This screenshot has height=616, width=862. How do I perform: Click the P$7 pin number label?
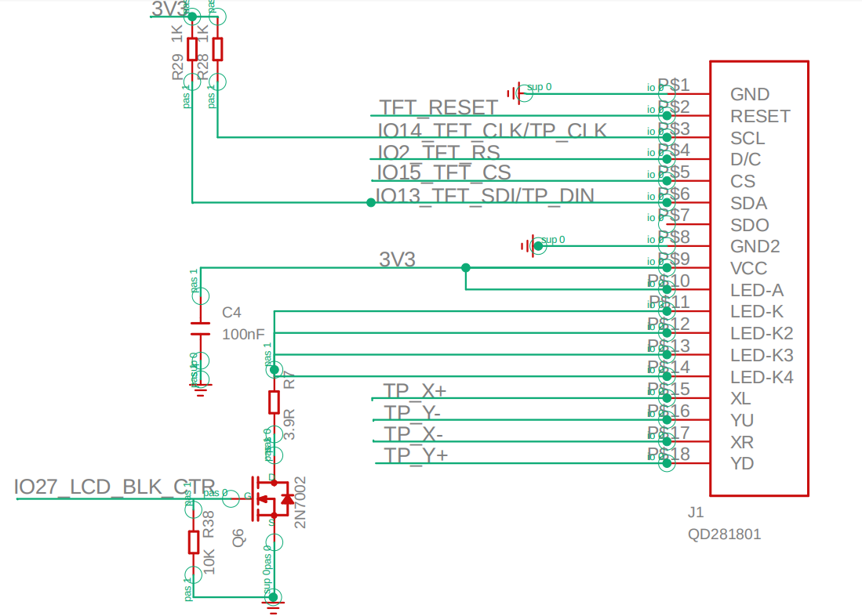(674, 215)
